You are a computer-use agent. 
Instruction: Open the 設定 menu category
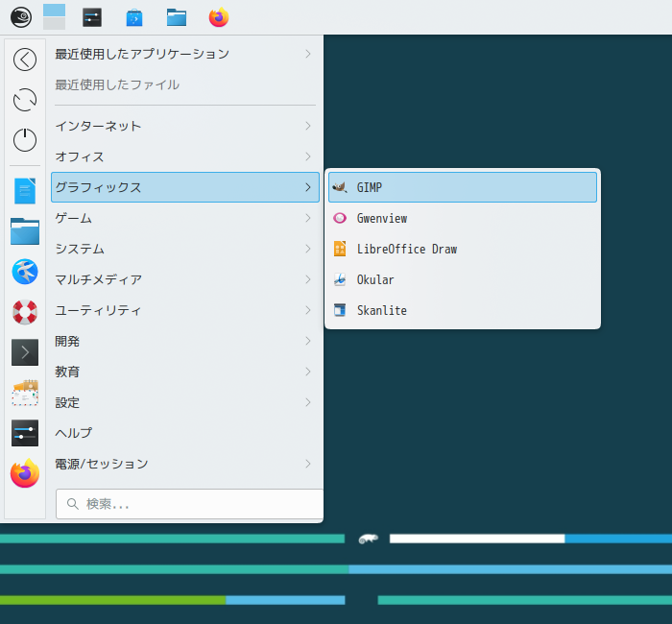(x=185, y=402)
